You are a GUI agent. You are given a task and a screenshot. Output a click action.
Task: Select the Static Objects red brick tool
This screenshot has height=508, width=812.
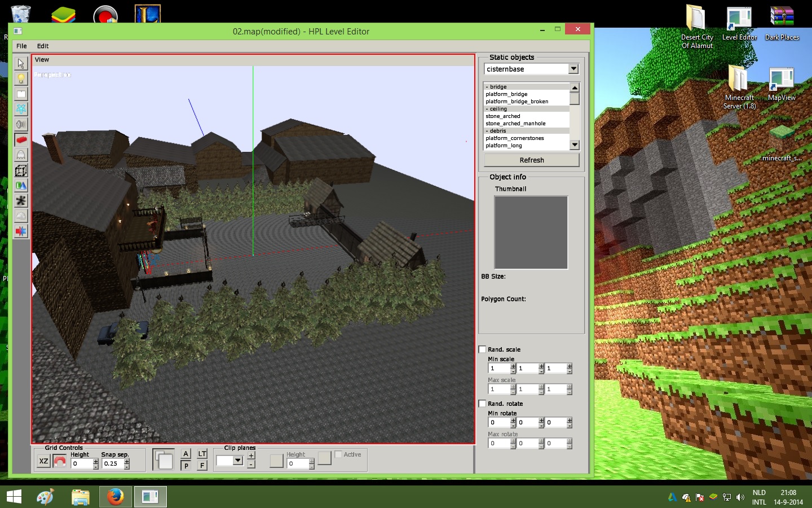[x=21, y=139]
